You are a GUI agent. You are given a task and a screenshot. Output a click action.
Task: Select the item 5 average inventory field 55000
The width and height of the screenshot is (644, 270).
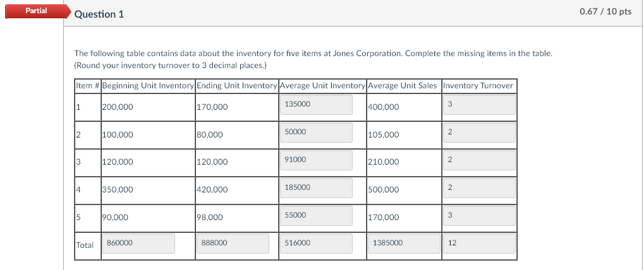point(316,216)
